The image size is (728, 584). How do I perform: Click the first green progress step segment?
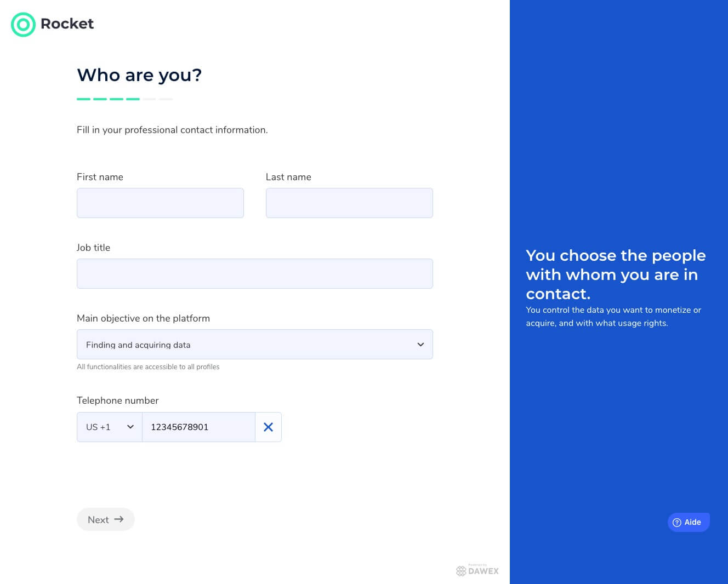(x=83, y=99)
